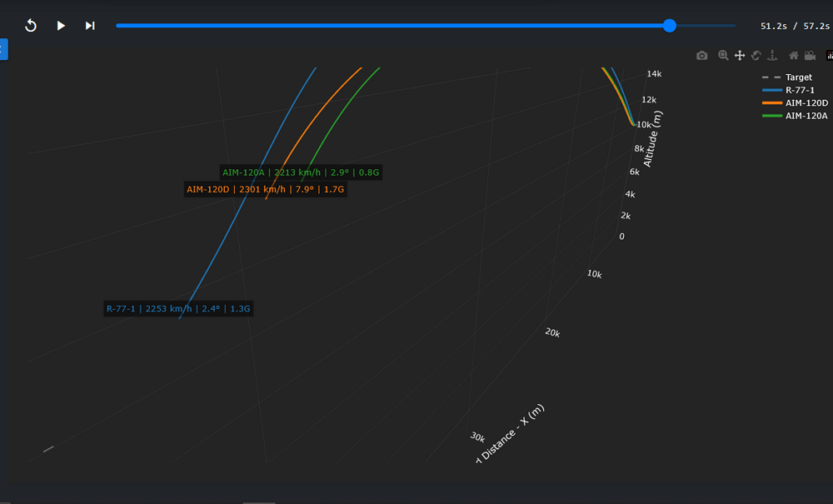Click the AIM-120A speed label annotation
Viewport: 833px width, 504px height.
tap(301, 172)
